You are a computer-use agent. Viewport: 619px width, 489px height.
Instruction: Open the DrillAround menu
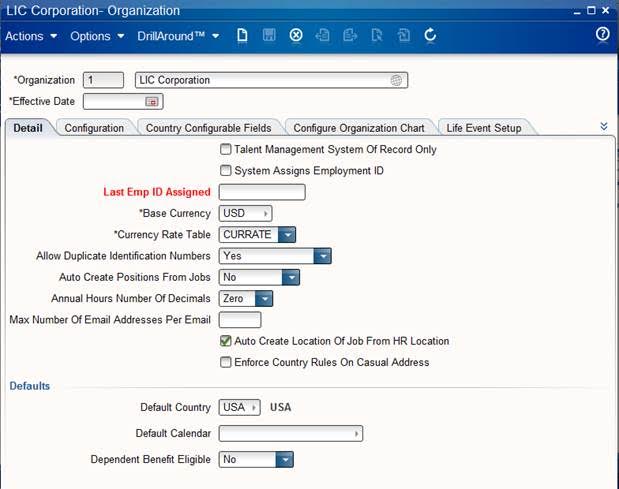click(178, 36)
